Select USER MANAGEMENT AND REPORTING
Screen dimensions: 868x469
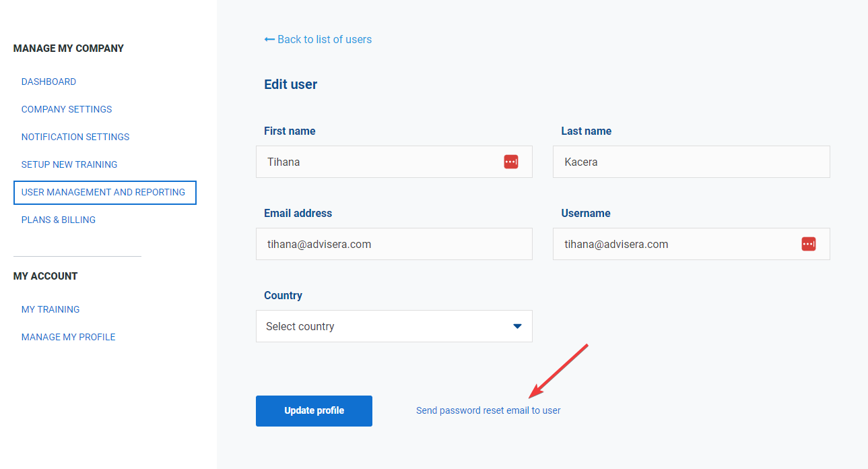click(x=104, y=192)
